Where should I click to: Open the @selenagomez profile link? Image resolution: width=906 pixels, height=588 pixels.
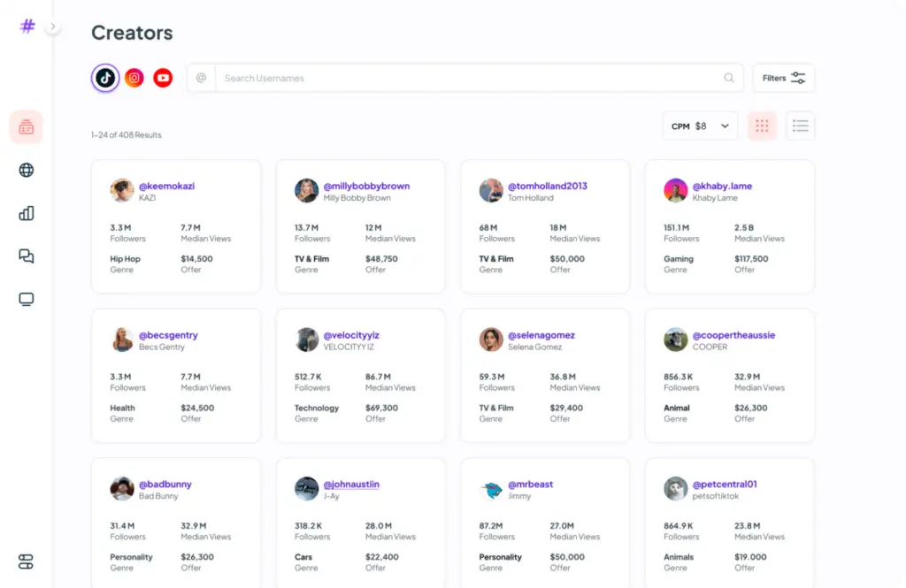click(541, 335)
